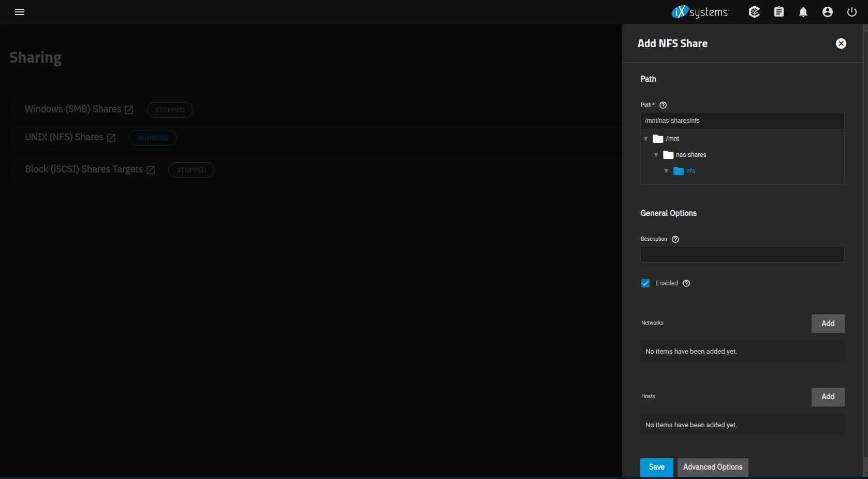Click the power options icon
This screenshot has width=868, height=479.
tap(851, 12)
